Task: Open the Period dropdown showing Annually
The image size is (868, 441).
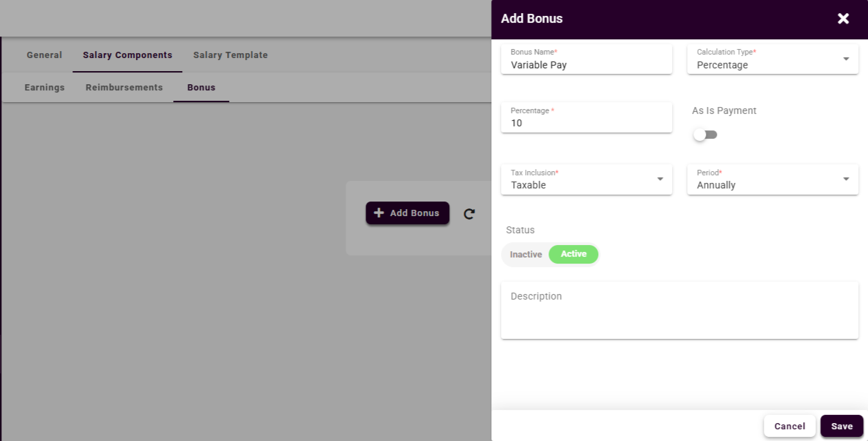Action: [772, 179]
